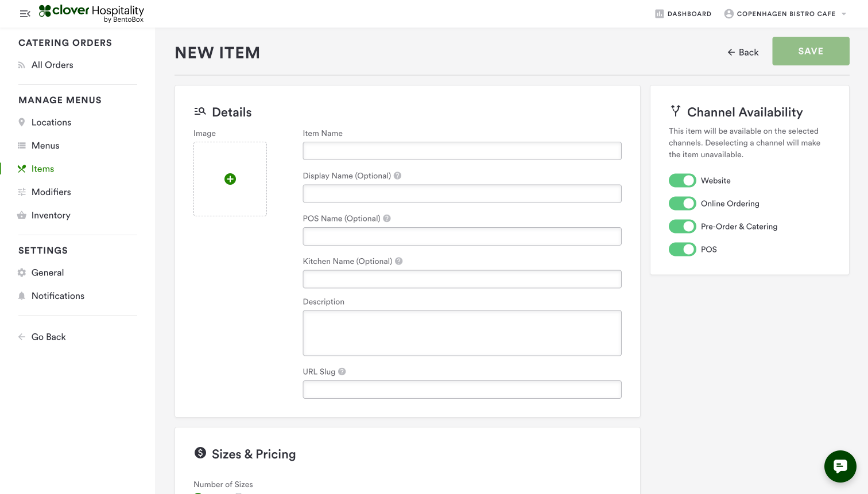Click the green plus icon to add image

click(x=230, y=179)
